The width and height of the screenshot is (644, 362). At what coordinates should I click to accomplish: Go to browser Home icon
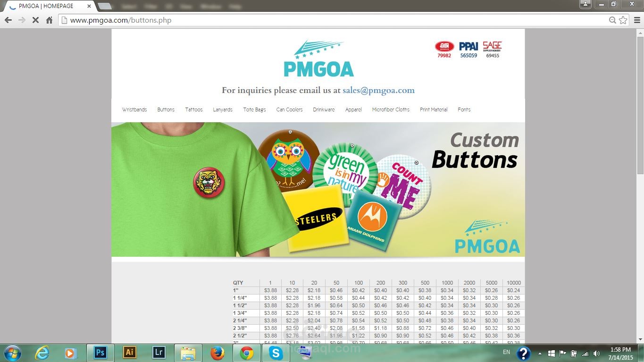pyautogui.click(x=49, y=20)
